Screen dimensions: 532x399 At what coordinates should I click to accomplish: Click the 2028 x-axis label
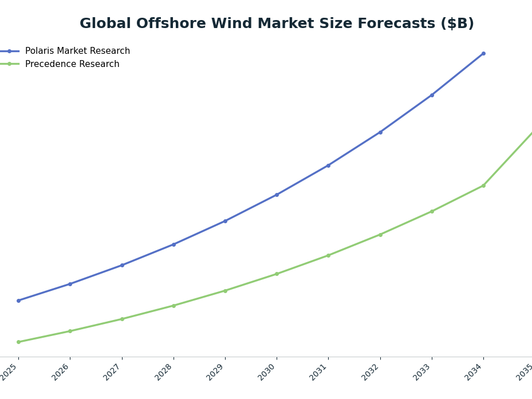pos(164,372)
